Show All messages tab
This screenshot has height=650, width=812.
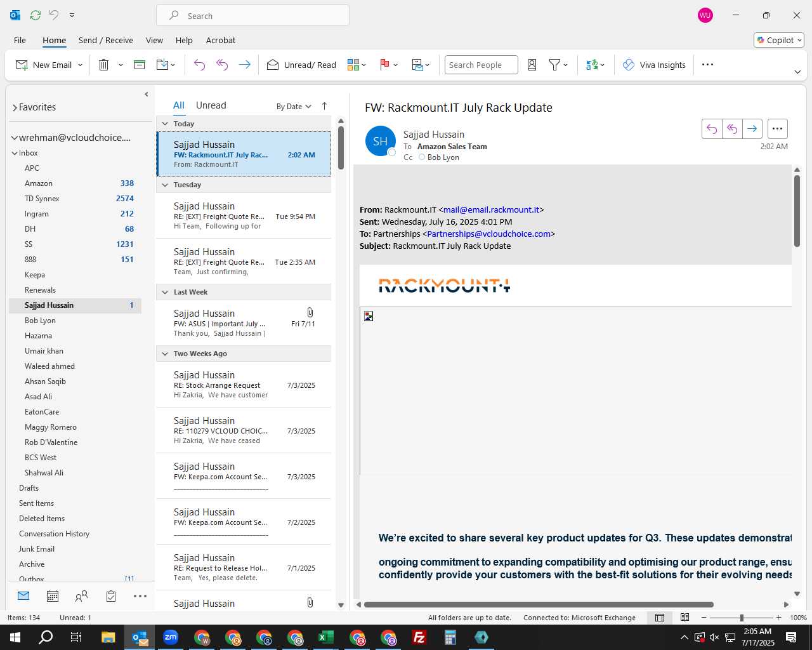coord(179,105)
